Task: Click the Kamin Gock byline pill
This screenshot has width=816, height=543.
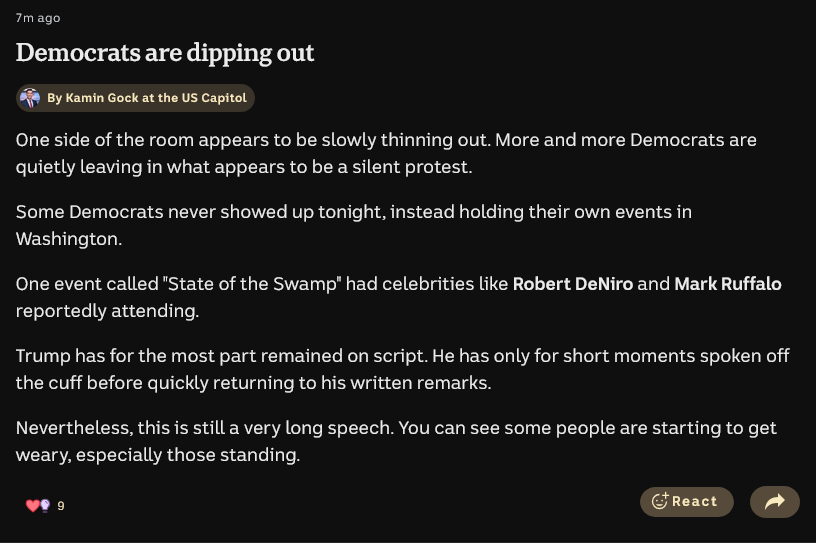Action: (135, 98)
